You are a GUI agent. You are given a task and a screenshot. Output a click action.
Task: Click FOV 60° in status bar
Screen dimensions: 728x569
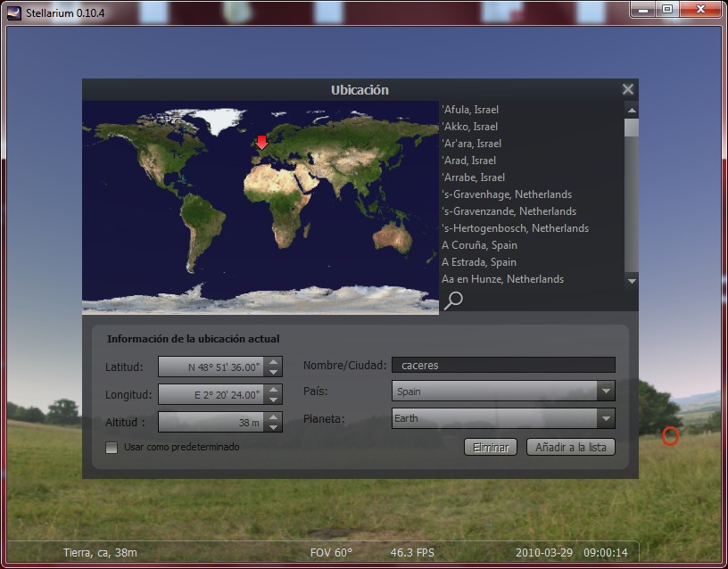coord(331,553)
